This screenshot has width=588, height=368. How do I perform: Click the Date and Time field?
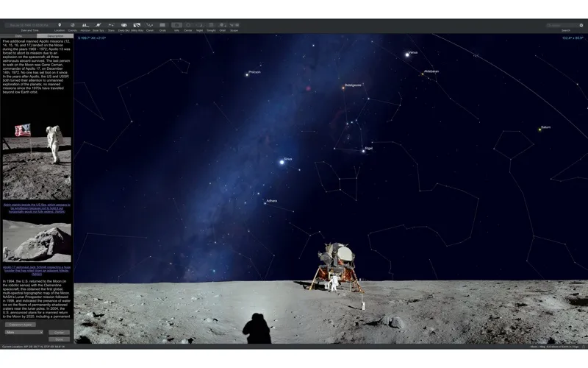(x=29, y=25)
